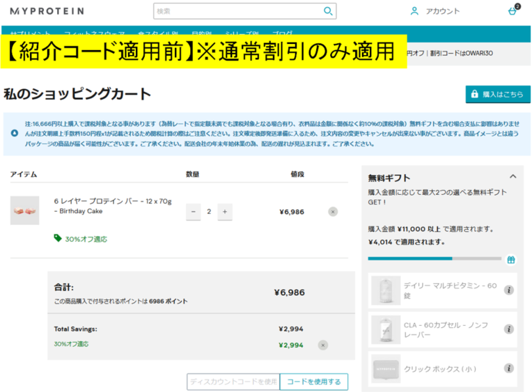Click the gift box icon on progress bar

511,260
